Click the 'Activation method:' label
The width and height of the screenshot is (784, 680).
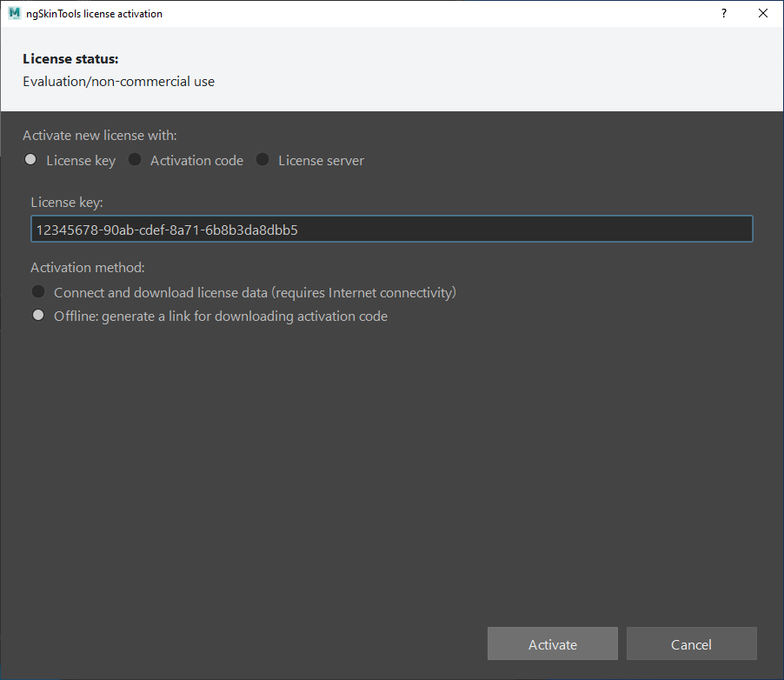[88, 268]
